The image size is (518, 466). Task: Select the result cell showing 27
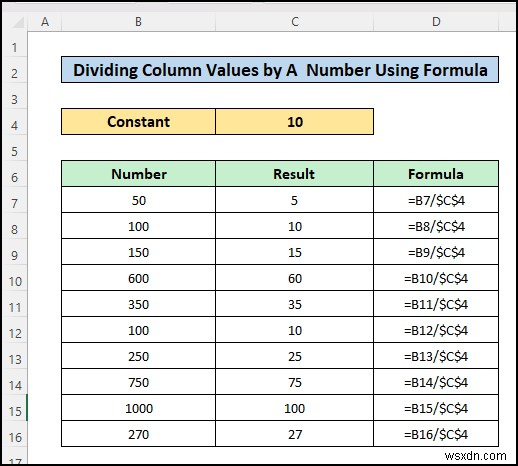(295, 434)
